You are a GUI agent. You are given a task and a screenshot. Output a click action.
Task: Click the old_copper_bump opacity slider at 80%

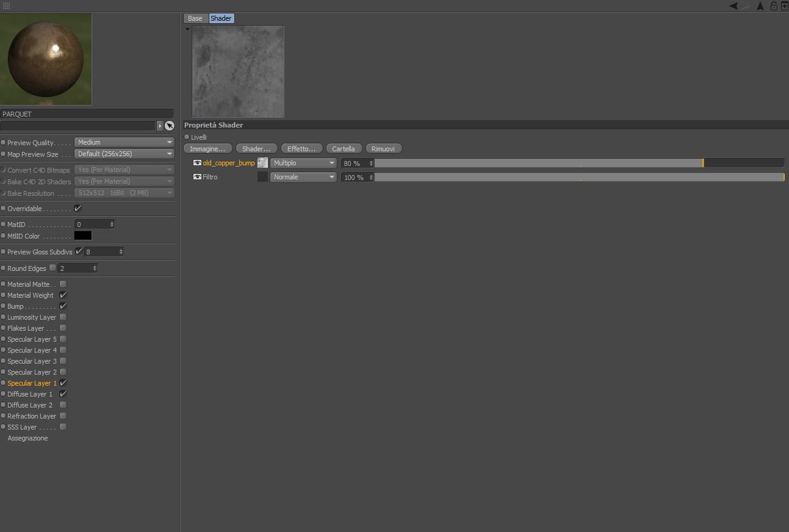579,163
